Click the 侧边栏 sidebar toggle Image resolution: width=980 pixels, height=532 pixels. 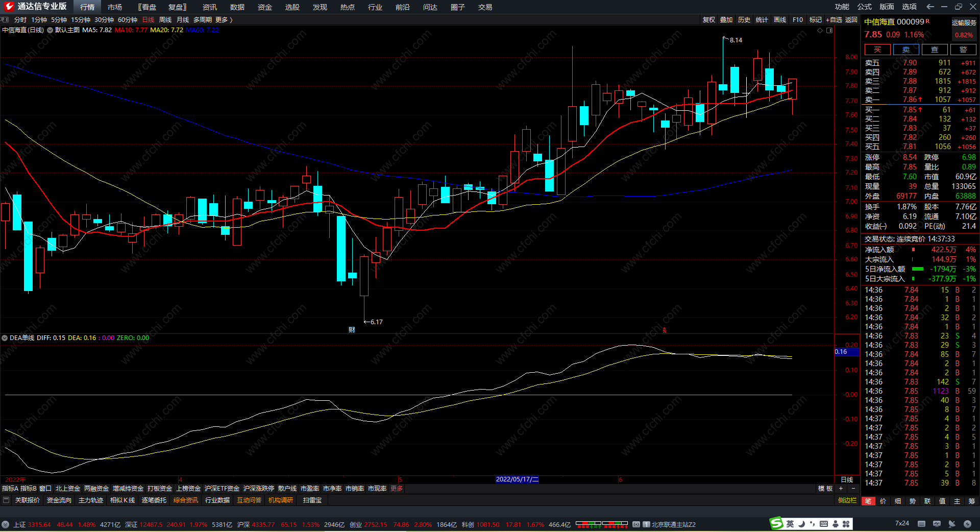(x=847, y=500)
